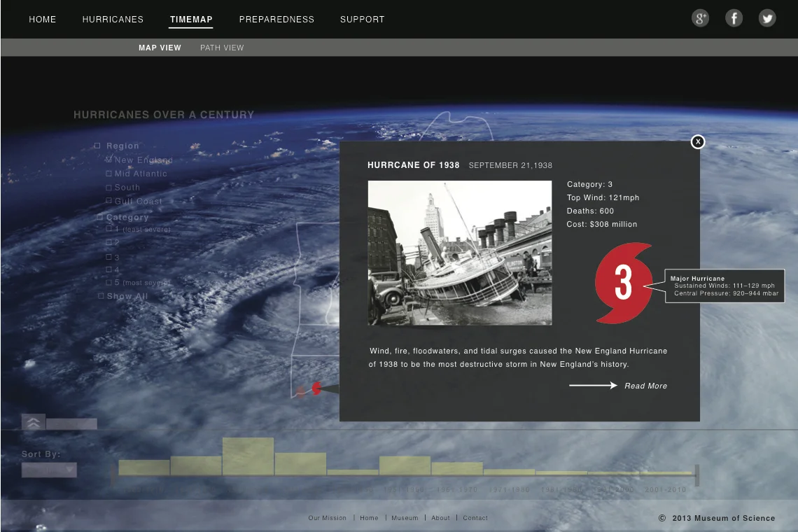The width and height of the screenshot is (798, 532).
Task: Click the 1938 hurricane ship photo
Action: (460, 253)
